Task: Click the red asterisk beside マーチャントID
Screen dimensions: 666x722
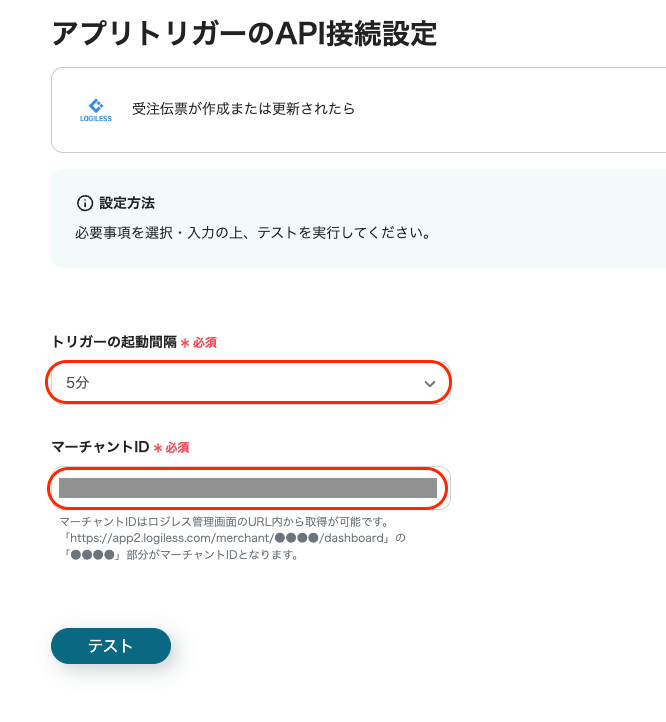Action: (158, 448)
